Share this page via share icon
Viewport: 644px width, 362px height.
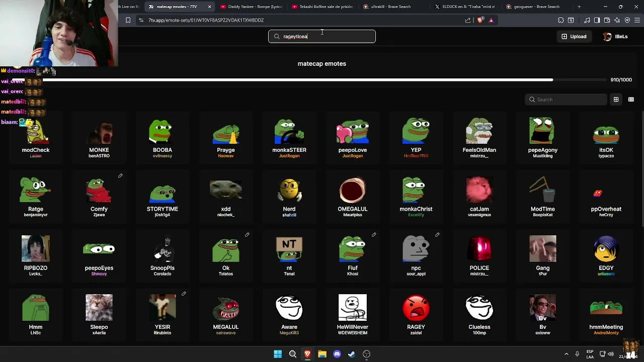[x=468, y=20]
